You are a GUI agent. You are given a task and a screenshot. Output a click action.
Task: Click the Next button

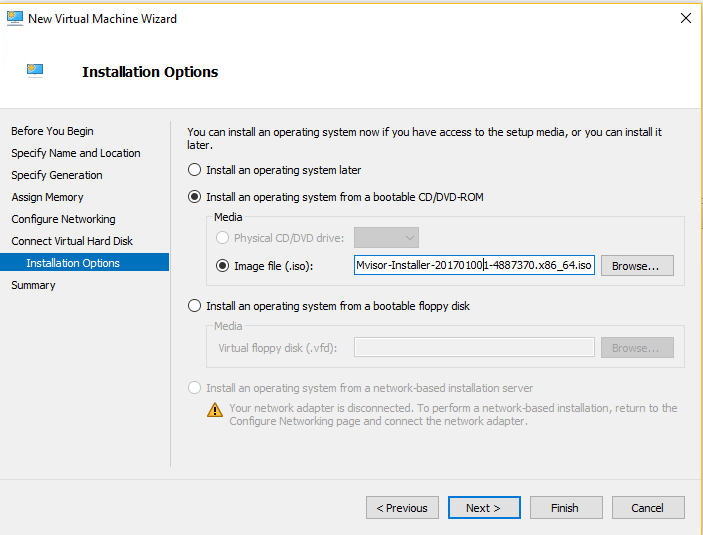[482, 508]
